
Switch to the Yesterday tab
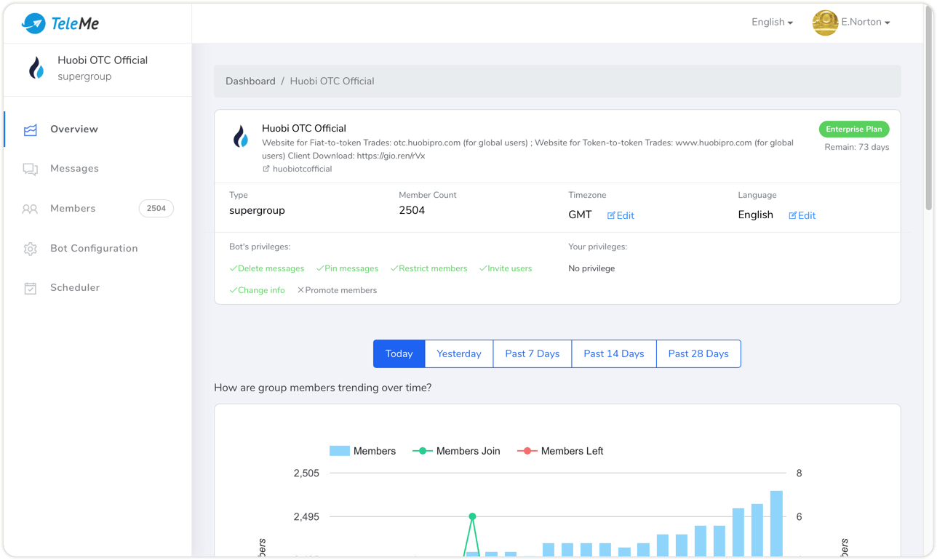coord(458,354)
